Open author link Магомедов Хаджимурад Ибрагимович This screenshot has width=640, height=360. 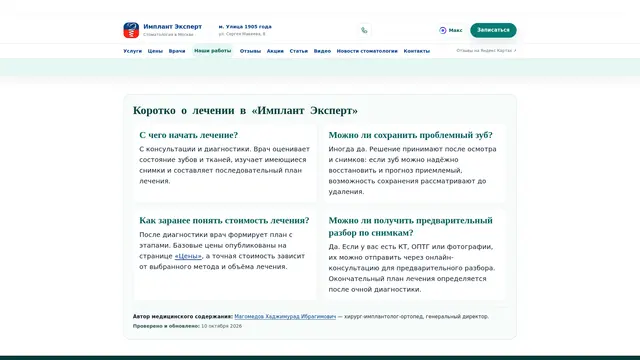click(x=285, y=316)
